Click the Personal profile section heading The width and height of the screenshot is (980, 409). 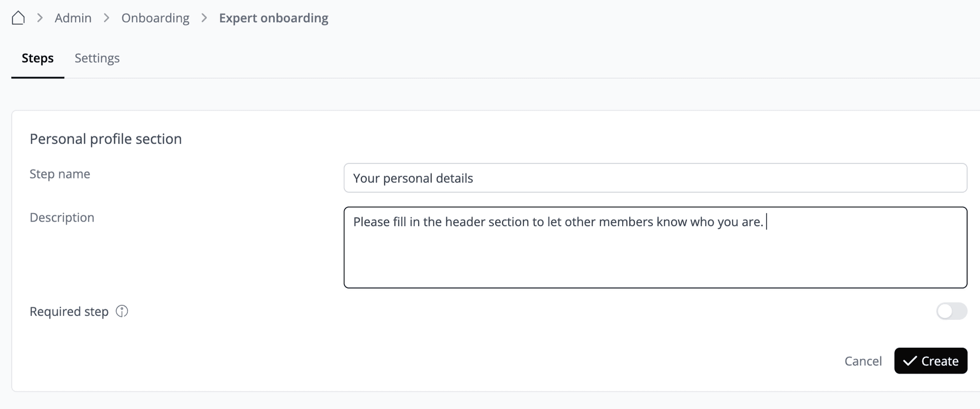coord(106,138)
